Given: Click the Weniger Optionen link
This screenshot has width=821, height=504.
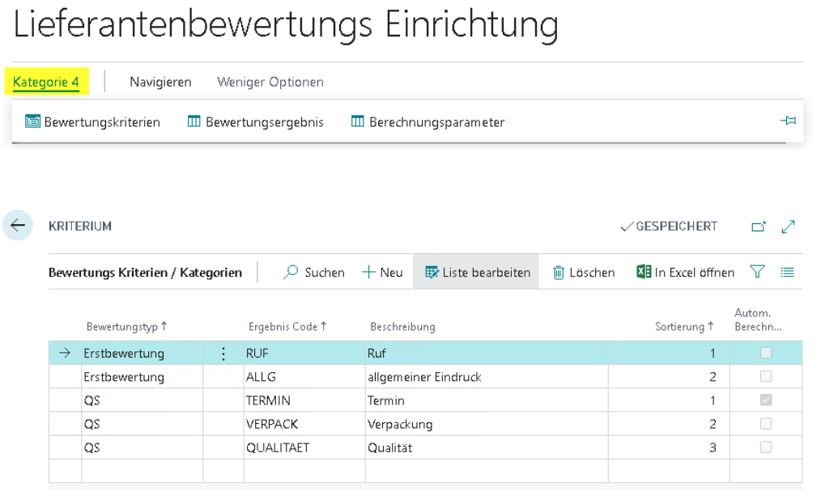Looking at the screenshot, I should tap(270, 82).
